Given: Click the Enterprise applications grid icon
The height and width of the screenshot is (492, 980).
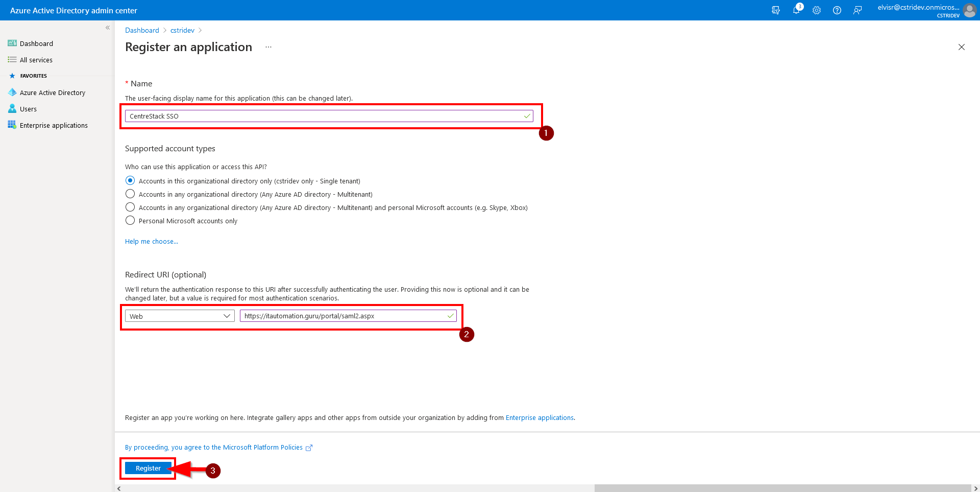Looking at the screenshot, I should (12, 125).
